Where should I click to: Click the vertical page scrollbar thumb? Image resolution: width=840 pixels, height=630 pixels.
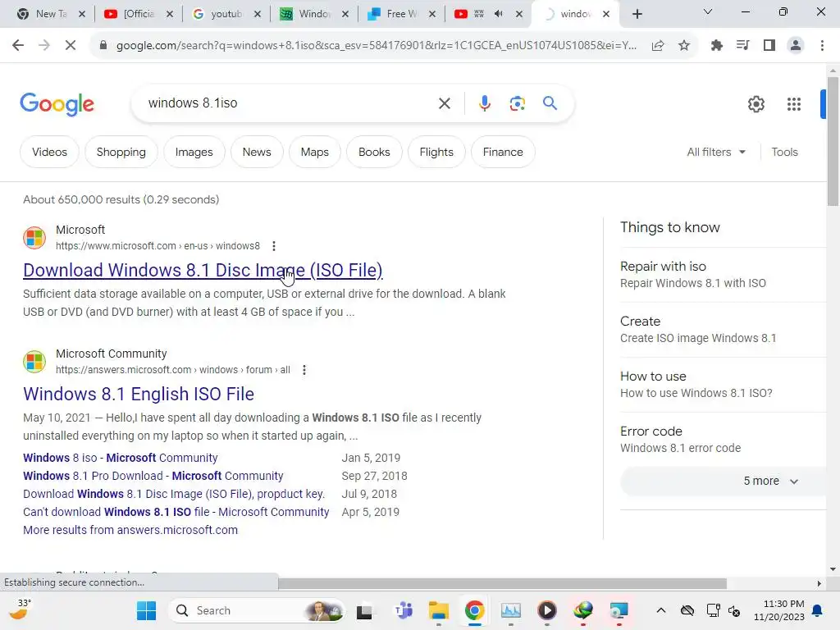(x=833, y=141)
